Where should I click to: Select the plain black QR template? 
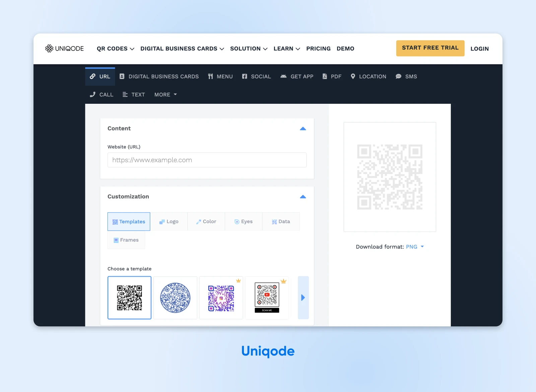pos(129,298)
